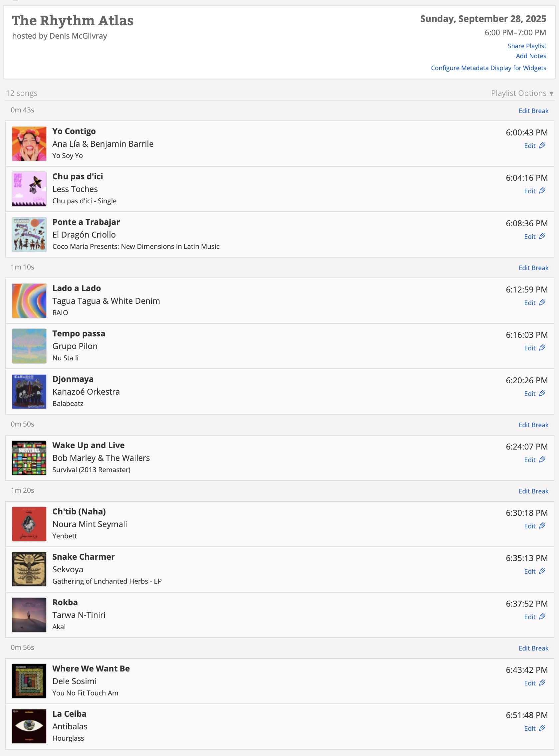Click the pencil icon beside La Ceiba
The image size is (559, 756).
[542, 728]
